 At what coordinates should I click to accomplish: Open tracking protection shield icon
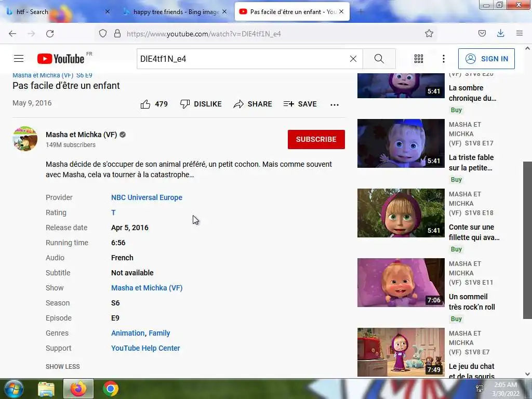[x=103, y=33]
